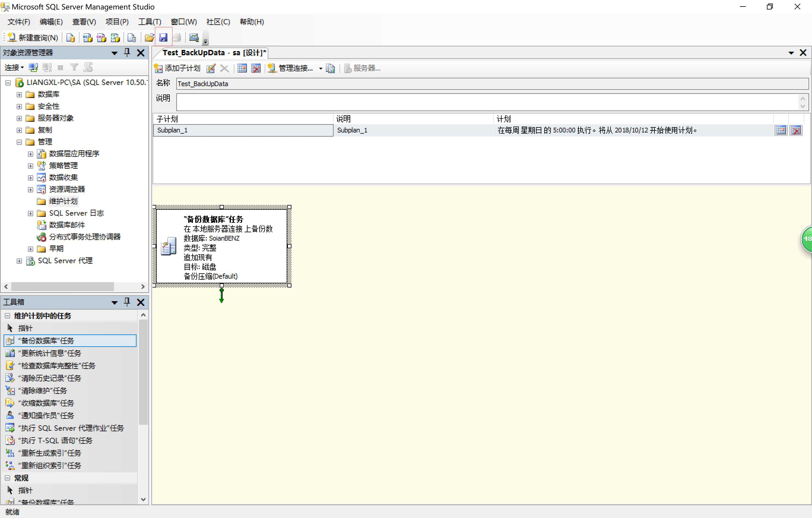
Task: Click the filter funnel icon in Object Explorer
Action: tap(74, 67)
